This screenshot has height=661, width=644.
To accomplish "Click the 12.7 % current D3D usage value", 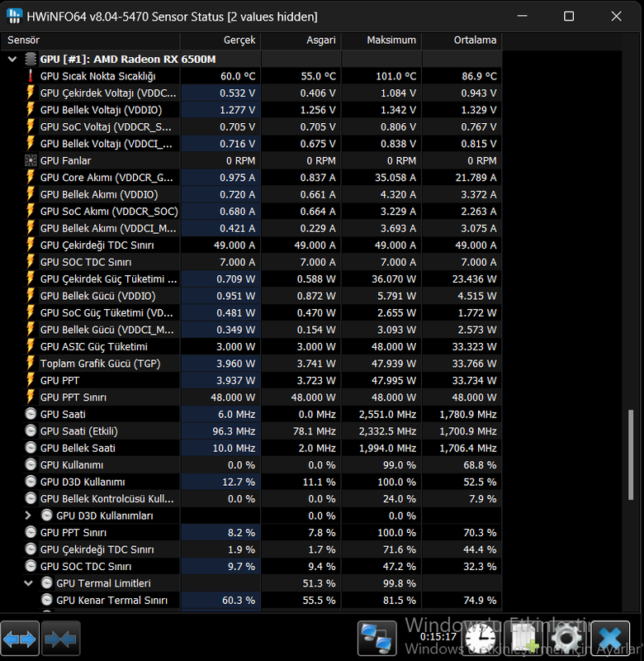I will click(239, 482).
